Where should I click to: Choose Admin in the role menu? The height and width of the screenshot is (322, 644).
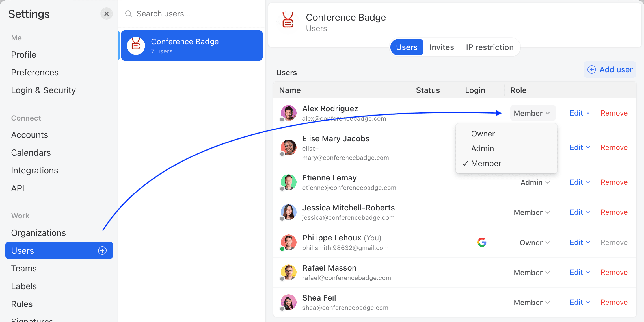506,148
